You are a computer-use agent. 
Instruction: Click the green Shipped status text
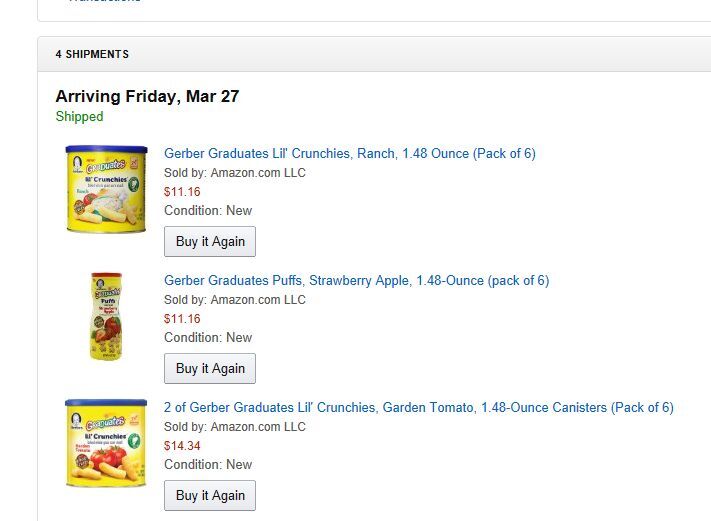pos(79,117)
